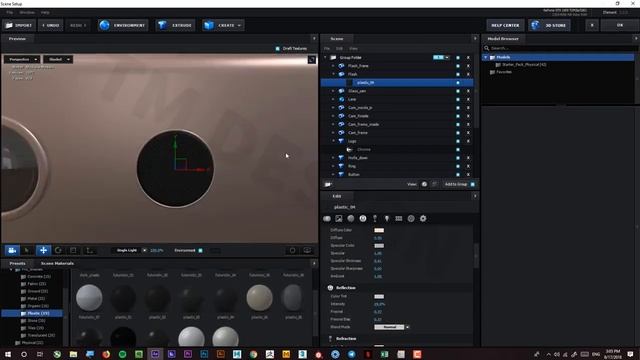Open the File menu in Scene panel

tap(327, 49)
